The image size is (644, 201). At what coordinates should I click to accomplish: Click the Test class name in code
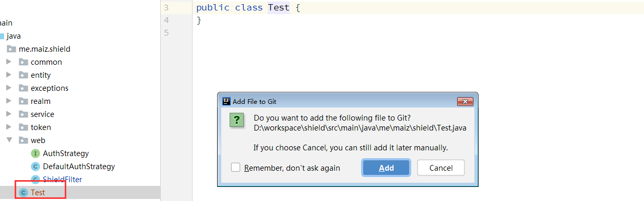tap(279, 8)
